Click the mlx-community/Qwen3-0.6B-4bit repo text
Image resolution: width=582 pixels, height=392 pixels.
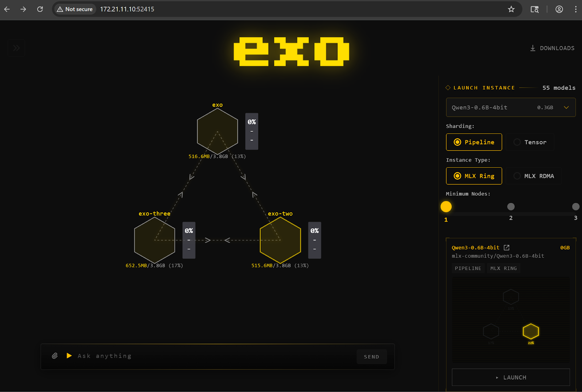pos(498,256)
